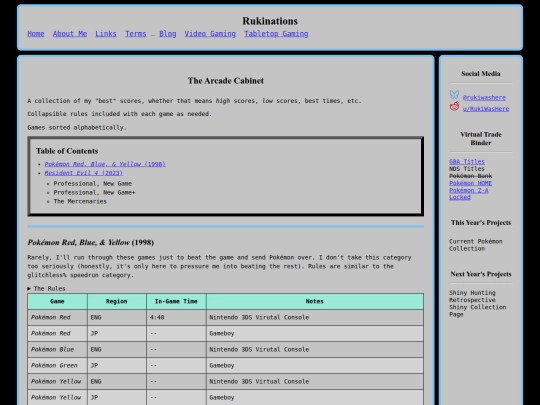
Task: Visit the Blog page
Action: tap(168, 34)
